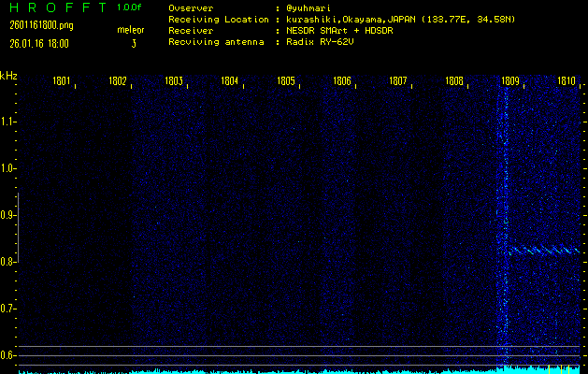Click the 1810 time axis label
This screenshot has height=374, width=588.
point(566,81)
